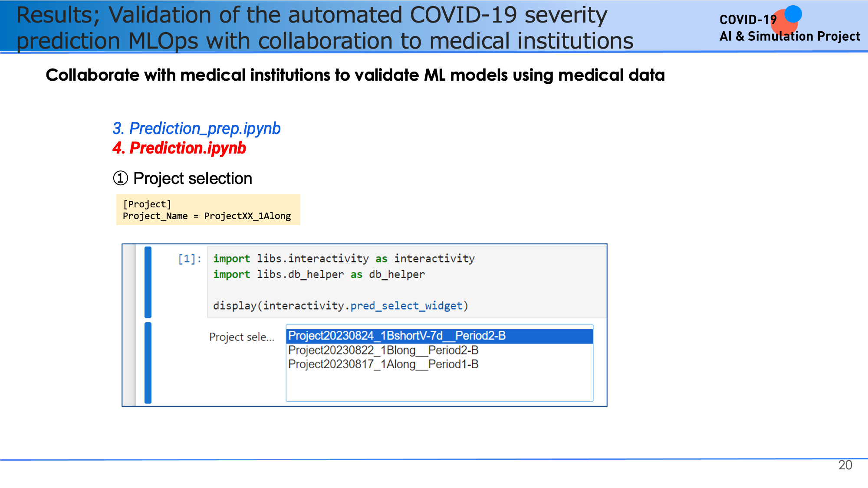Click the blue bar beside output cell
868x488 pixels.
pyautogui.click(x=148, y=363)
